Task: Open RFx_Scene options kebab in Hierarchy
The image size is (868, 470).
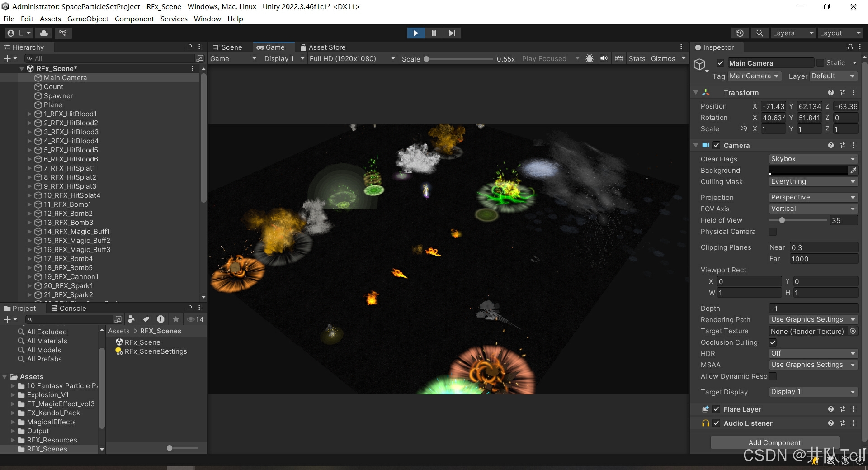Action: [193, 69]
